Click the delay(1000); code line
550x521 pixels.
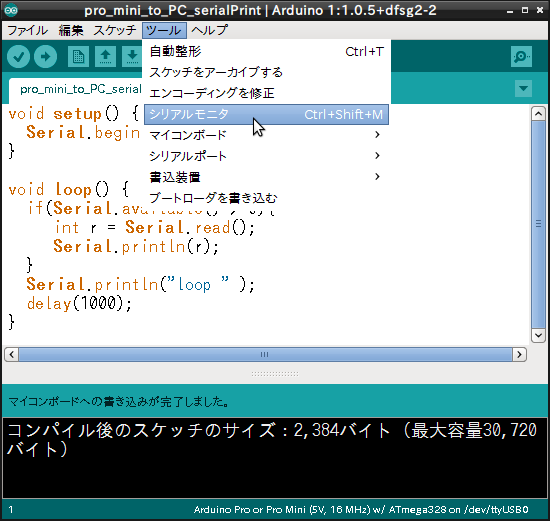coord(79,303)
